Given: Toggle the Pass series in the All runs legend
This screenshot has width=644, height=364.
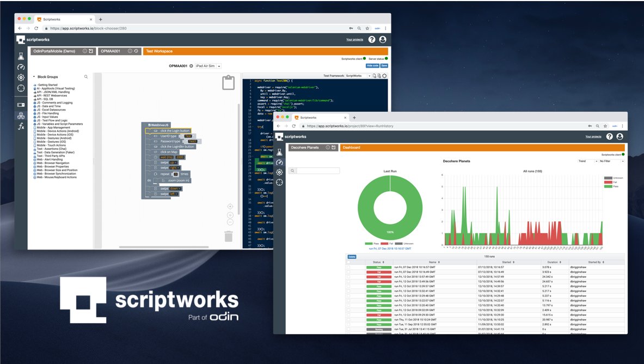Looking at the screenshot, I should [611, 186].
